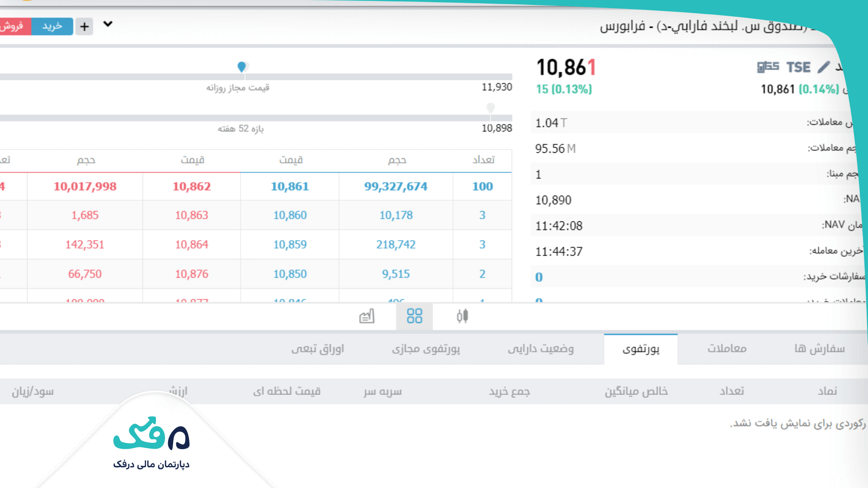868x488 pixels.
Task: Click best ask price 10,862 in order book
Action: pyautogui.click(x=192, y=187)
